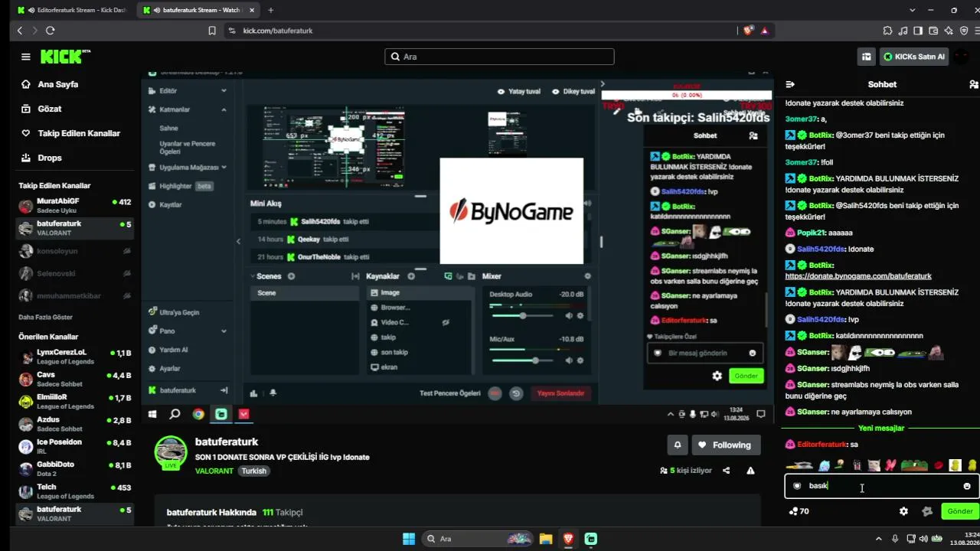This screenshot has width=980, height=551.
Task: Open the browser tab search dropdown
Action: click(x=912, y=10)
